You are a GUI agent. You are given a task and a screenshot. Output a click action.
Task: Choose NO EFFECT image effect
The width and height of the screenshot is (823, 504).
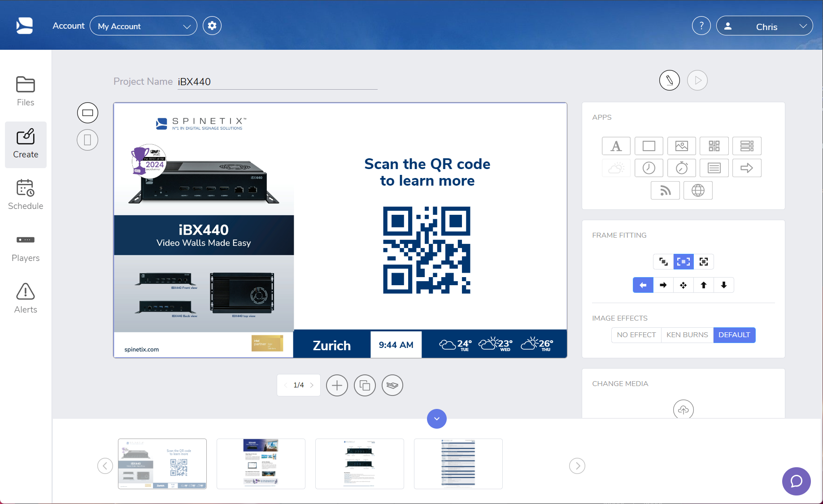636,335
